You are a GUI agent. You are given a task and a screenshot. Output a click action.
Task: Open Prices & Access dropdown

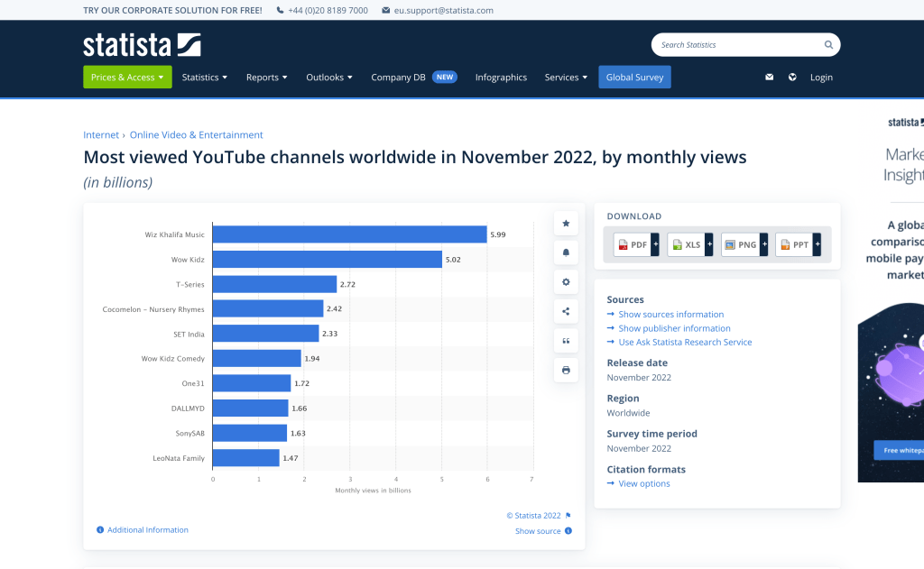[127, 78]
